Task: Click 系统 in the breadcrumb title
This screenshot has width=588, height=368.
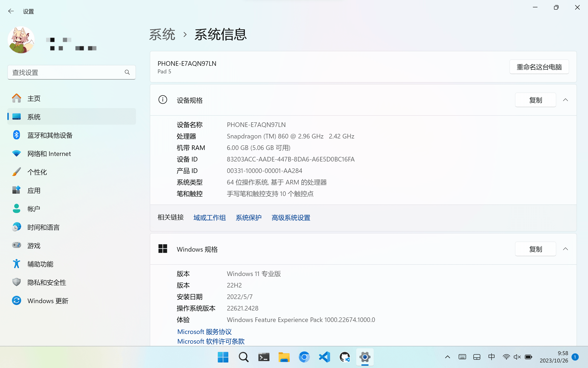Action: coord(162,34)
